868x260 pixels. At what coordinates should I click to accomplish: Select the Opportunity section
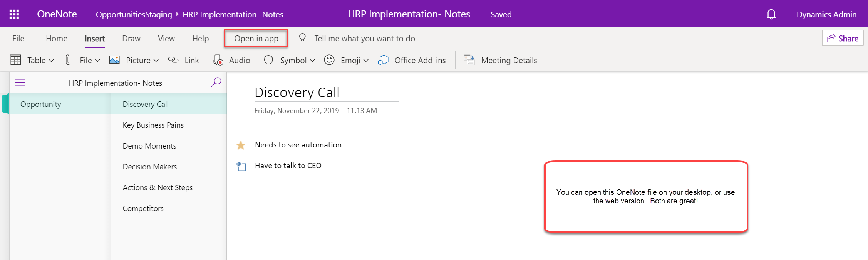pos(60,104)
